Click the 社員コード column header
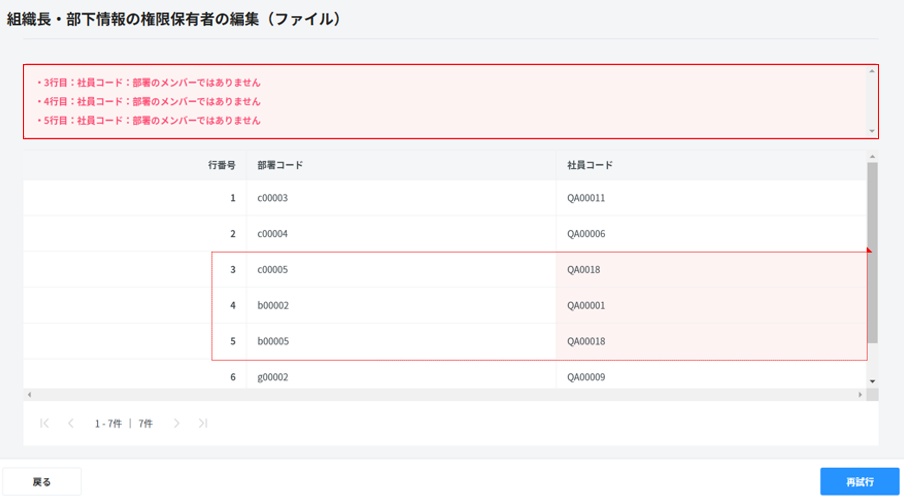904x499 pixels. pos(590,165)
